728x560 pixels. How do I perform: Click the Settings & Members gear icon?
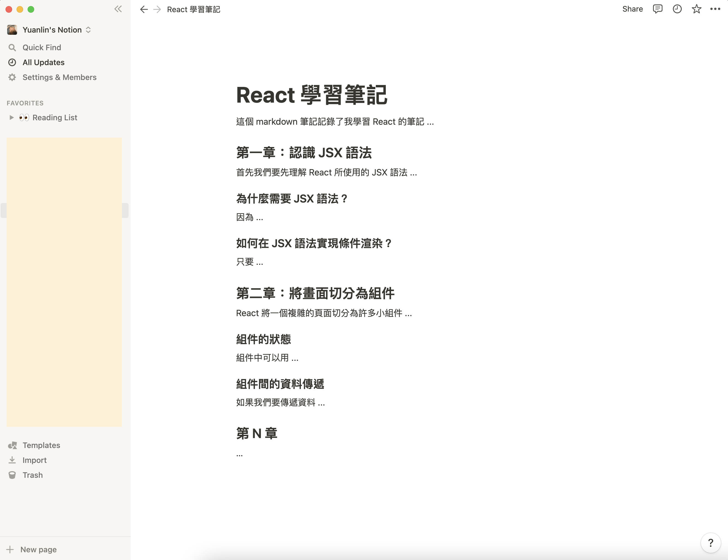pos(12,77)
